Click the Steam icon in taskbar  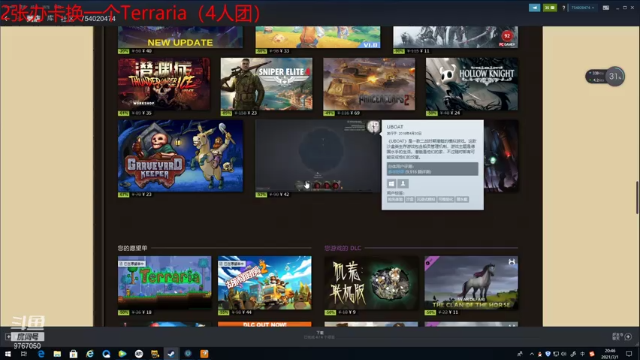coord(171,353)
